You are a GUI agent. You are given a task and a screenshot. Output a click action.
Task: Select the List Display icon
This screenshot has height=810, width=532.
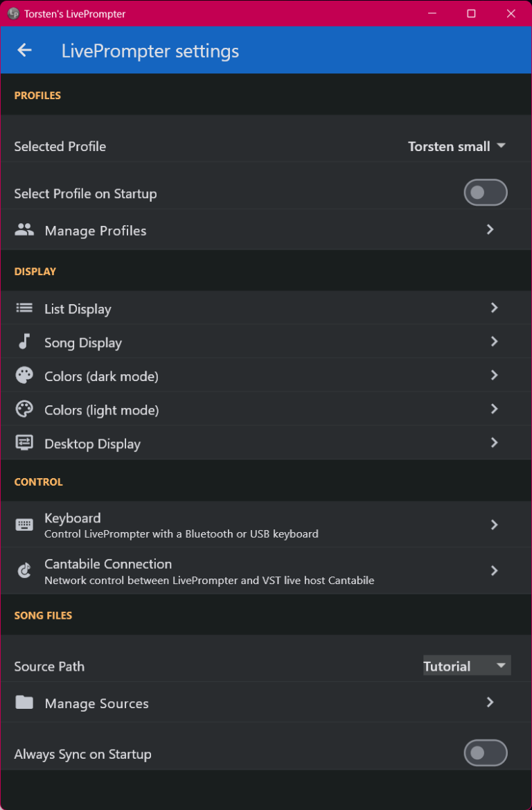(x=24, y=308)
